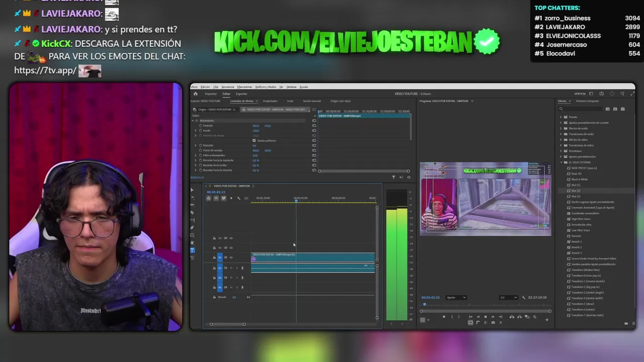Reset Rotación parameter in Effect Controls
Image resolution: width=644 pixels, height=362 pixels.
[x=314, y=145]
